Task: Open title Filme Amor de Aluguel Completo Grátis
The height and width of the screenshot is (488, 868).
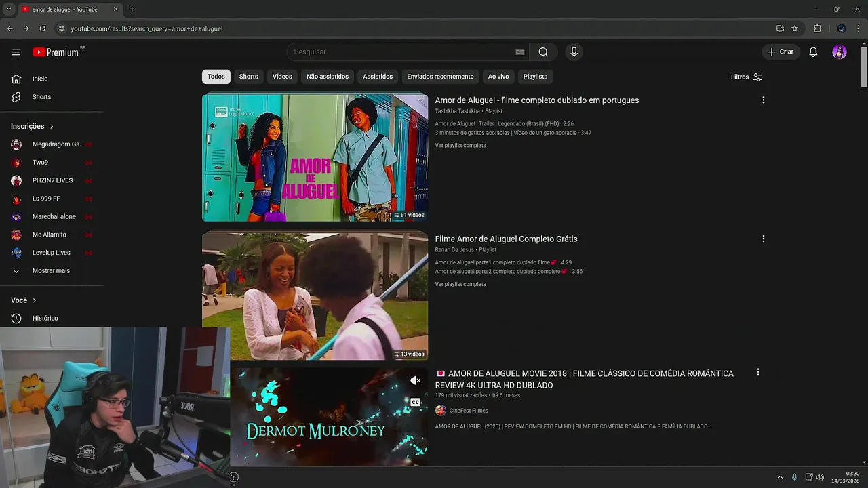Action: pos(507,239)
